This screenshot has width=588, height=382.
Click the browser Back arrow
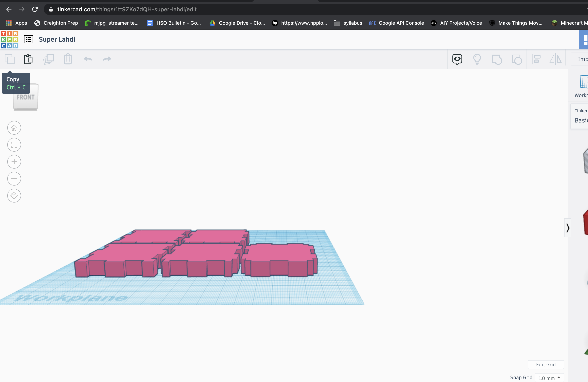[9, 9]
